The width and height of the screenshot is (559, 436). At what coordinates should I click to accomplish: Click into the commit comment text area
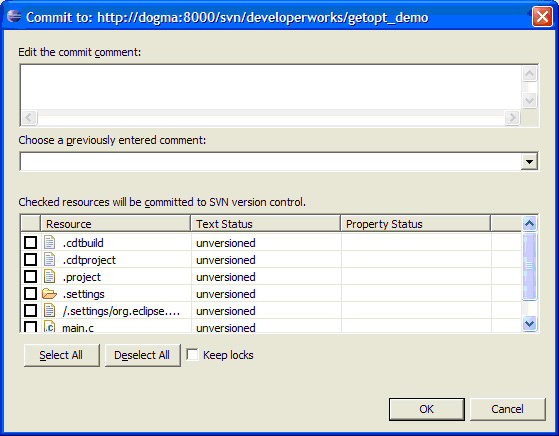[271, 87]
